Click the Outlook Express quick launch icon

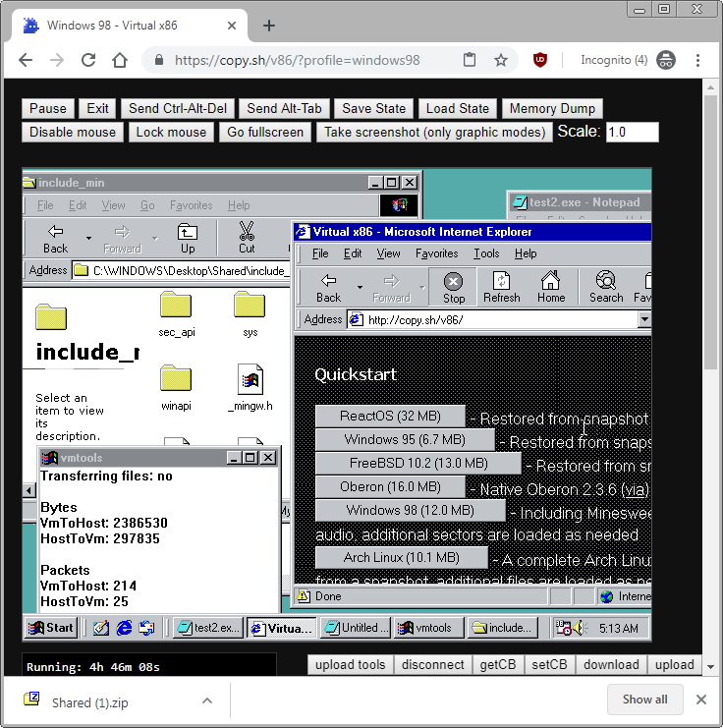(x=146, y=628)
